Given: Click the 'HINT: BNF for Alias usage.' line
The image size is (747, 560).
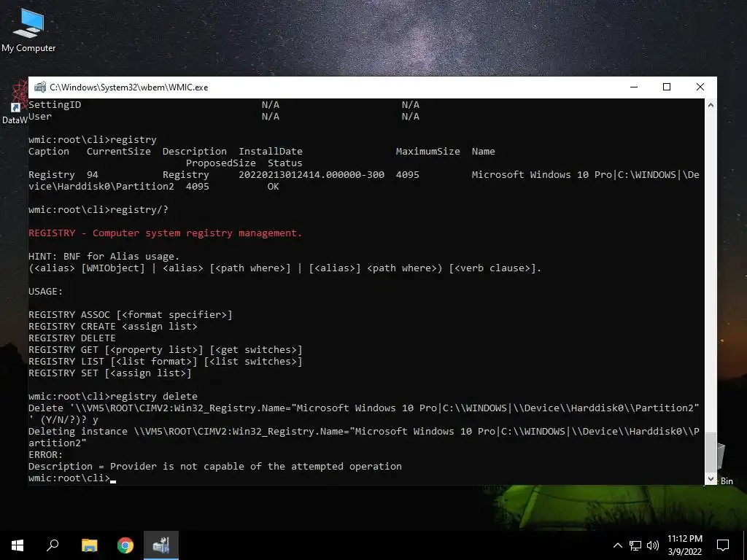Looking at the screenshot, I should tap(104, 256).
